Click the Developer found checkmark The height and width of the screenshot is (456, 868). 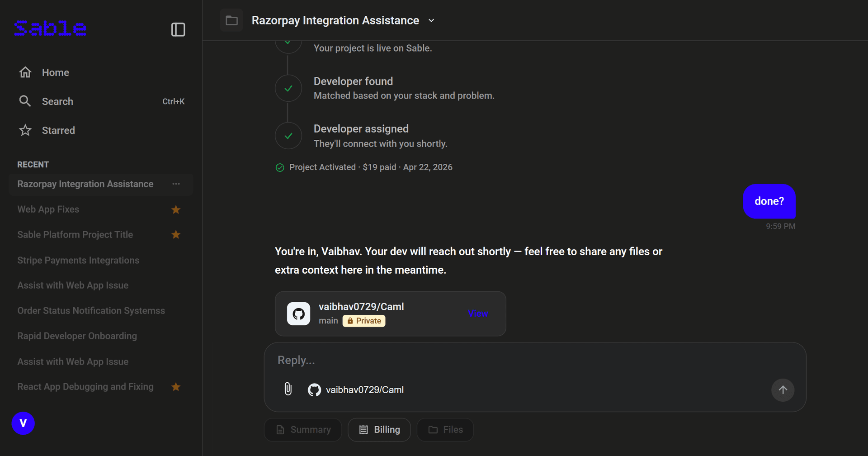288,89
